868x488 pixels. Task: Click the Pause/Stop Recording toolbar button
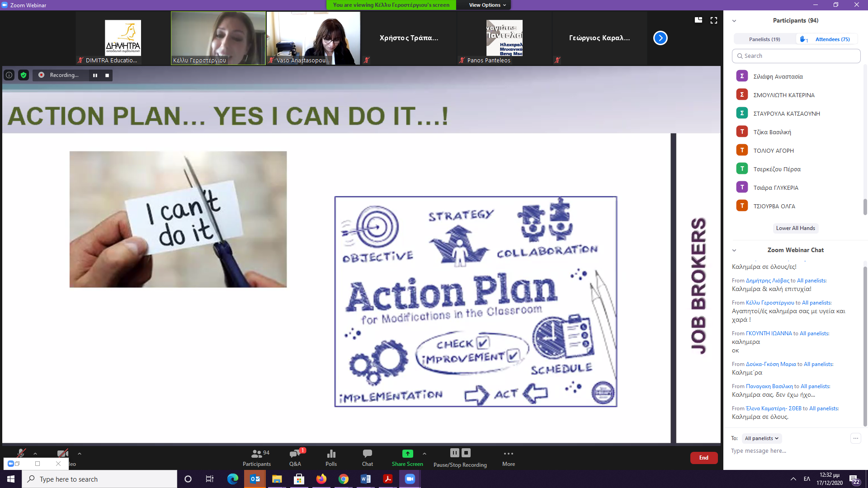pos(460,458)
